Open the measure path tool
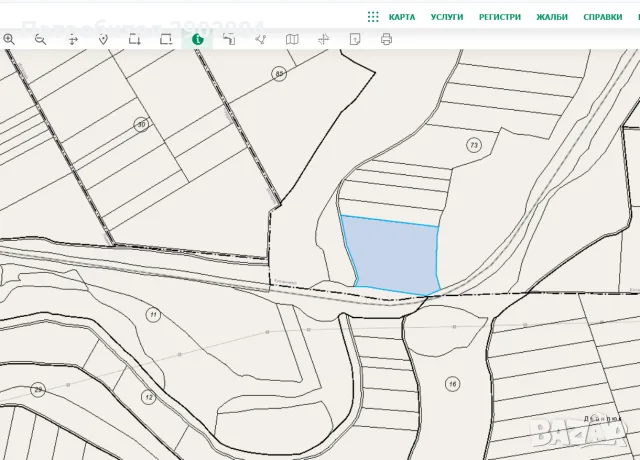640x460 pixels. tap(229, 39)
